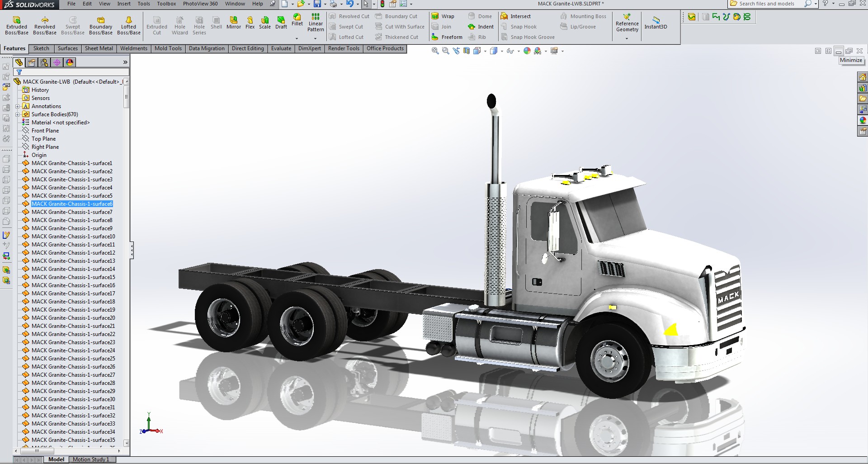The image size is (868, 464).
Task: Select the Freeform tool
Action: click(447, 37)
